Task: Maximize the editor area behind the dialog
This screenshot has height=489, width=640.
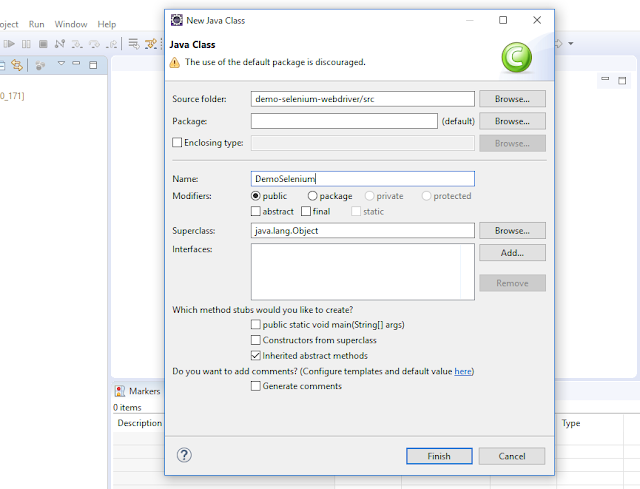Action: point(622,80)
